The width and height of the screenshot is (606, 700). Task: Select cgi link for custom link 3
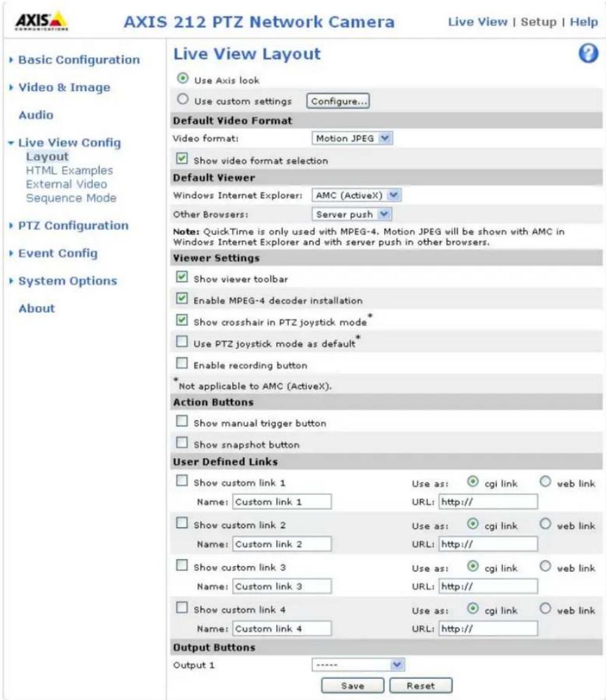coord(473,567)
